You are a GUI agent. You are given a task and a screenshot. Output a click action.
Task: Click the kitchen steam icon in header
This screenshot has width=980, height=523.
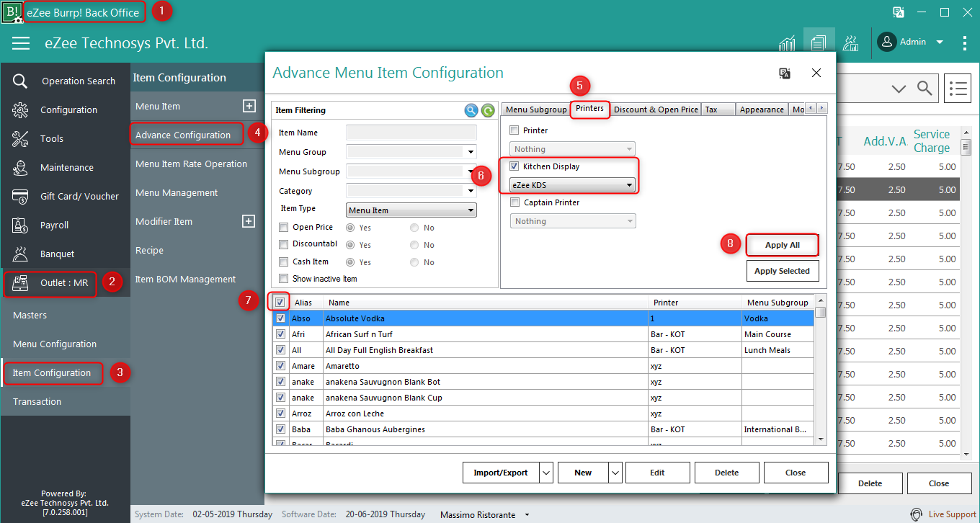[x=851, y=43]
